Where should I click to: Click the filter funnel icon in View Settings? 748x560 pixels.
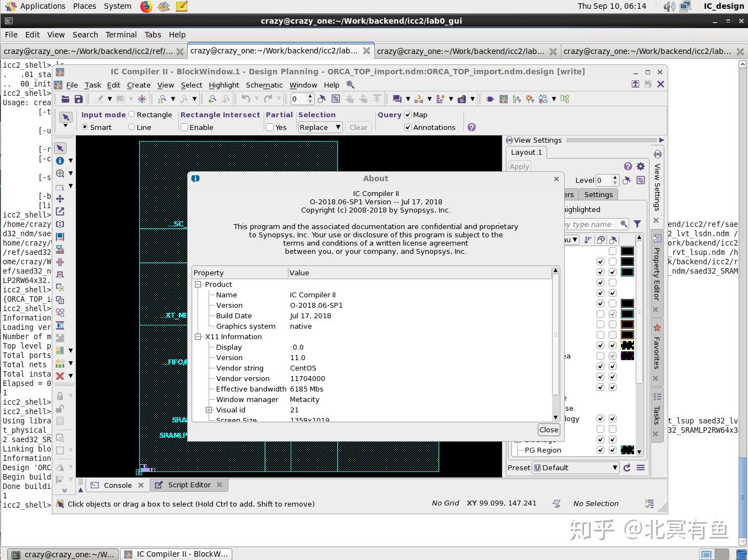click(x=637, y=224)
